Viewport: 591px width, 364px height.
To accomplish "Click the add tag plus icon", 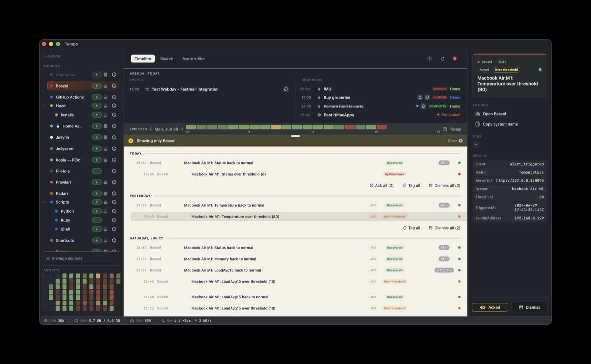I will tap(476, 144).
